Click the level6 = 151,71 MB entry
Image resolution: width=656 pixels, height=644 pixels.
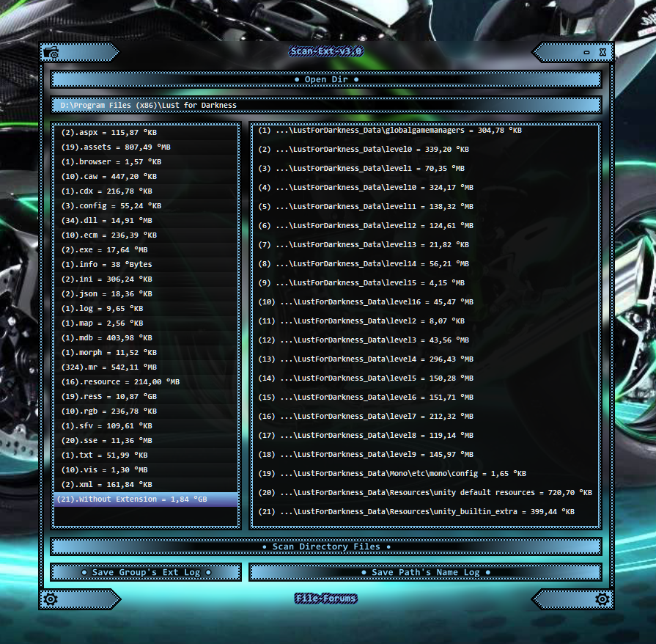pyautogui.click(x=365, y=397)
